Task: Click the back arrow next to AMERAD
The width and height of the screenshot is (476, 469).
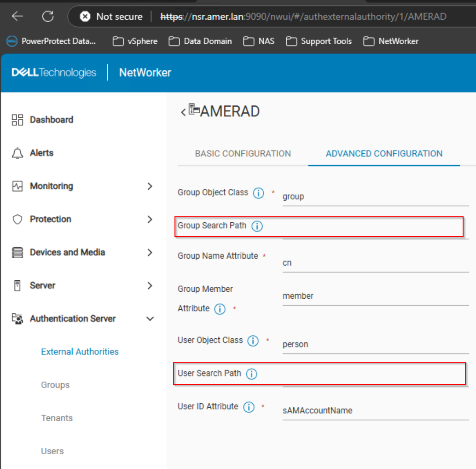Action: tap(183, 111)
